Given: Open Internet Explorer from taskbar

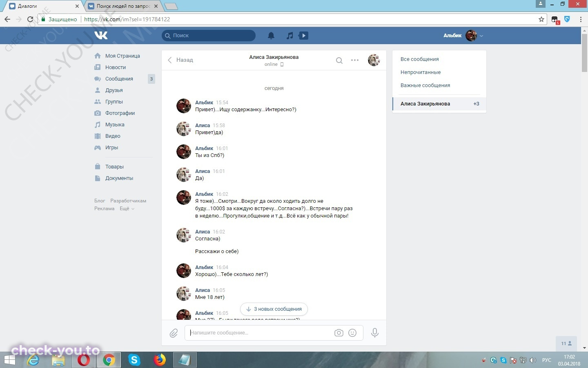Looking at the screenshot, I should point(33,360).
